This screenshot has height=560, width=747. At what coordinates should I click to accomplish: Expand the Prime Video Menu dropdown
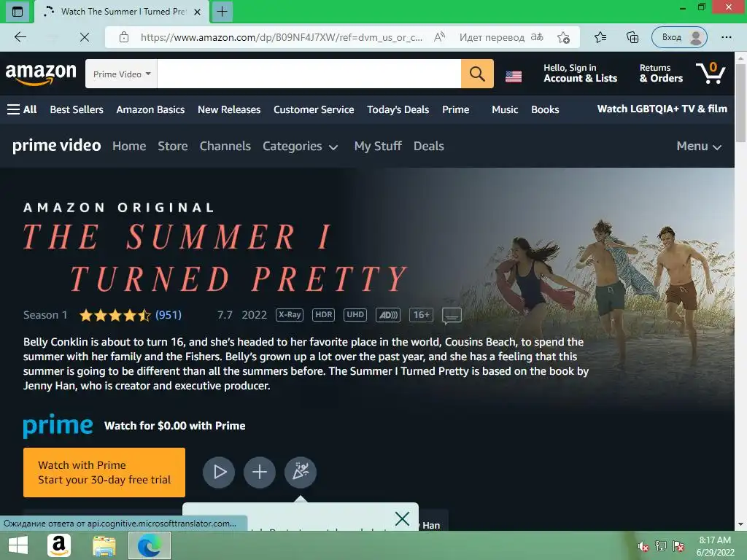(699, 146)
